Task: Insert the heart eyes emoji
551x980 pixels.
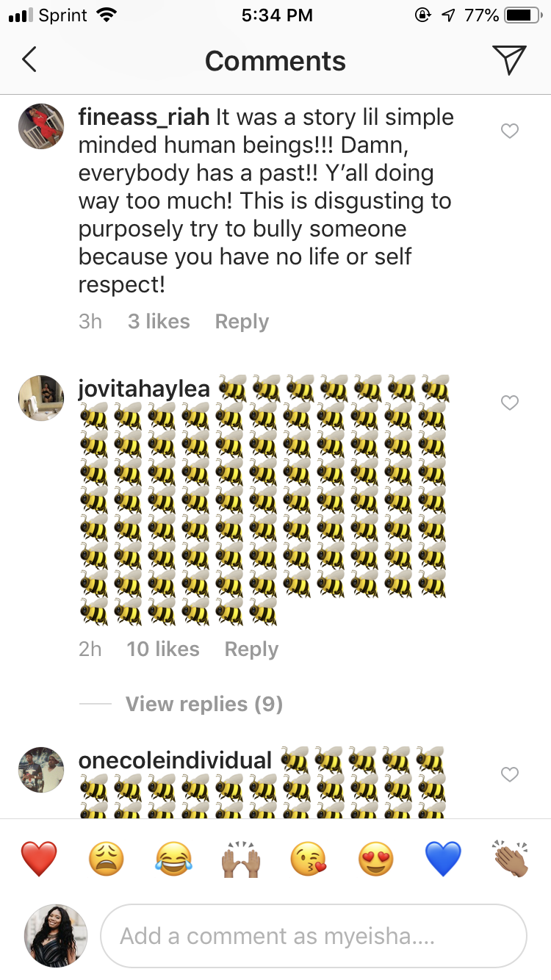Action: pos(375,858)
